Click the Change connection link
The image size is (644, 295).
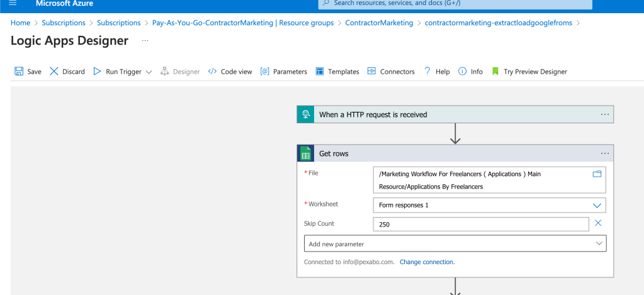(x=427, y=262)
